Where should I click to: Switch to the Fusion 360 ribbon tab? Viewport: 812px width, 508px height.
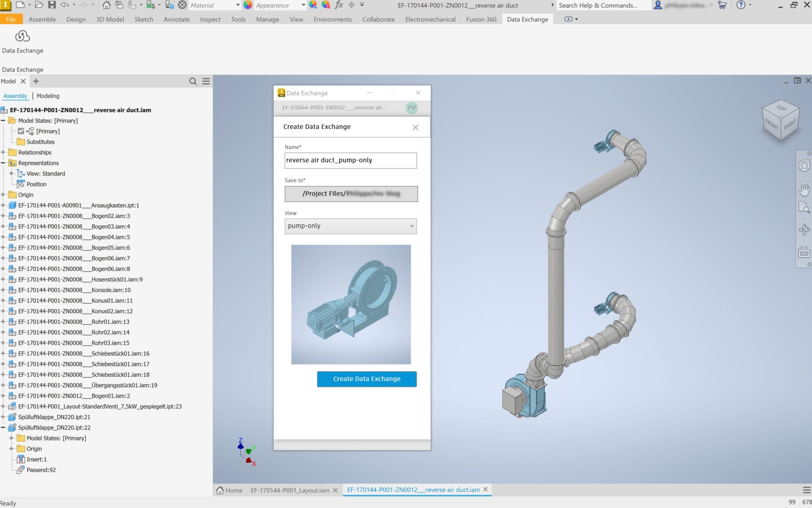click(481, 19)
